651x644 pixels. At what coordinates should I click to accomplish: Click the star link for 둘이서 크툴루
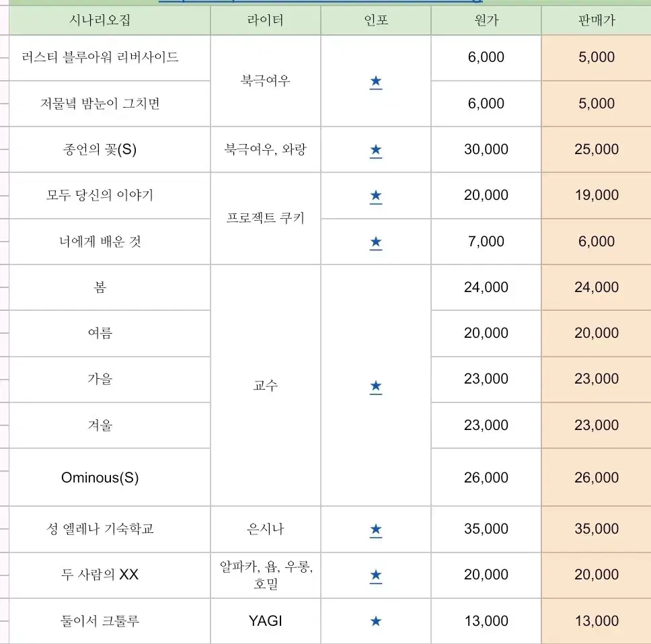tap(376, 621)
